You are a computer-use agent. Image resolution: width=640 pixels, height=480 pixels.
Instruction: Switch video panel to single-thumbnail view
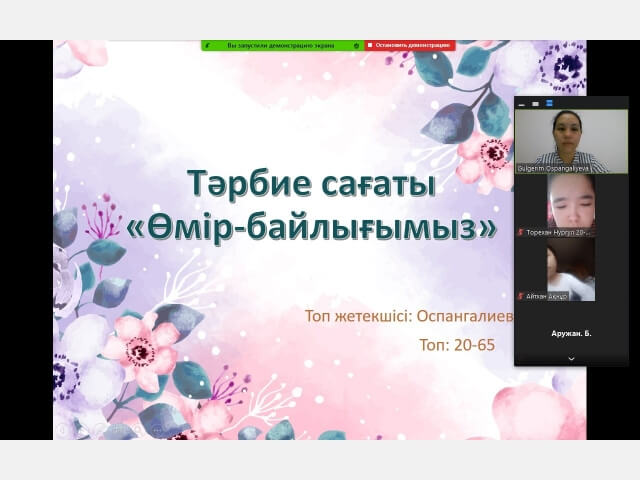[536, 104]
